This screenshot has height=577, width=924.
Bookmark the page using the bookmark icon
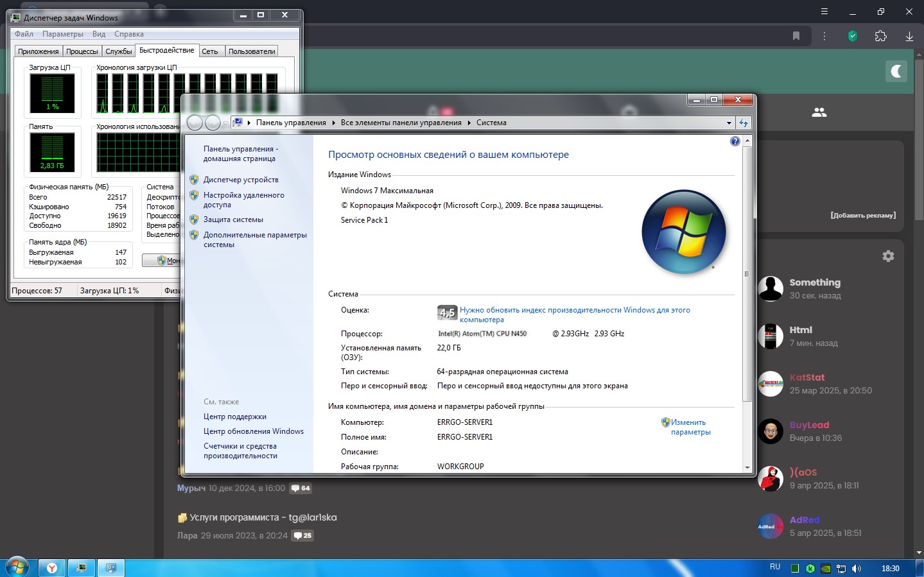tap(796, 36)
